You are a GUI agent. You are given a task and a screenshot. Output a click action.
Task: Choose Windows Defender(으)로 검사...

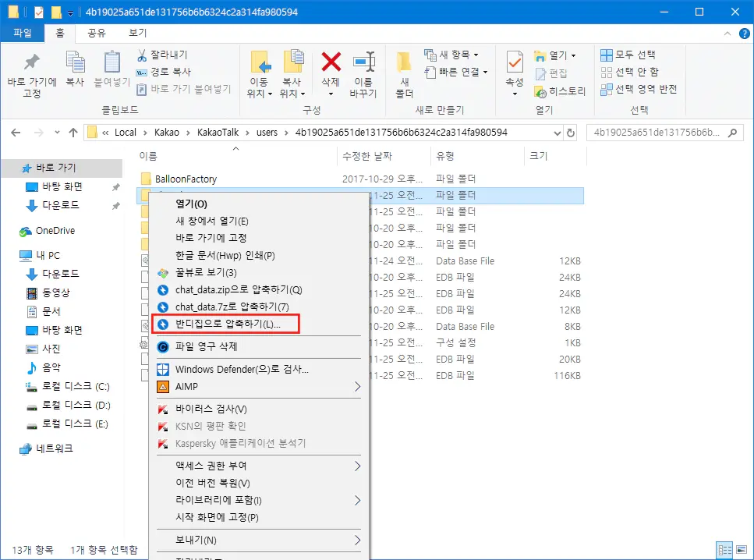click(x=259, y=369)
